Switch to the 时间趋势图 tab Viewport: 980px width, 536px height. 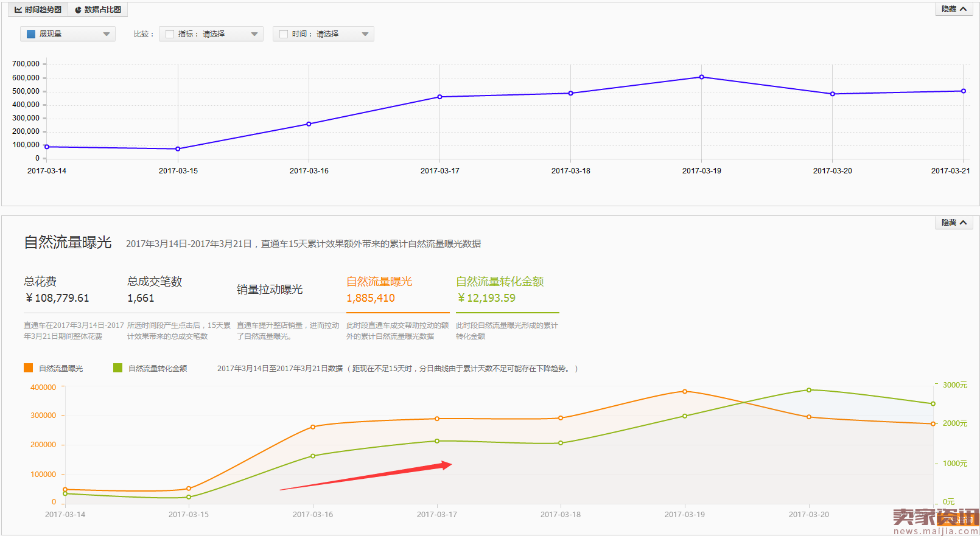point(38,10)
